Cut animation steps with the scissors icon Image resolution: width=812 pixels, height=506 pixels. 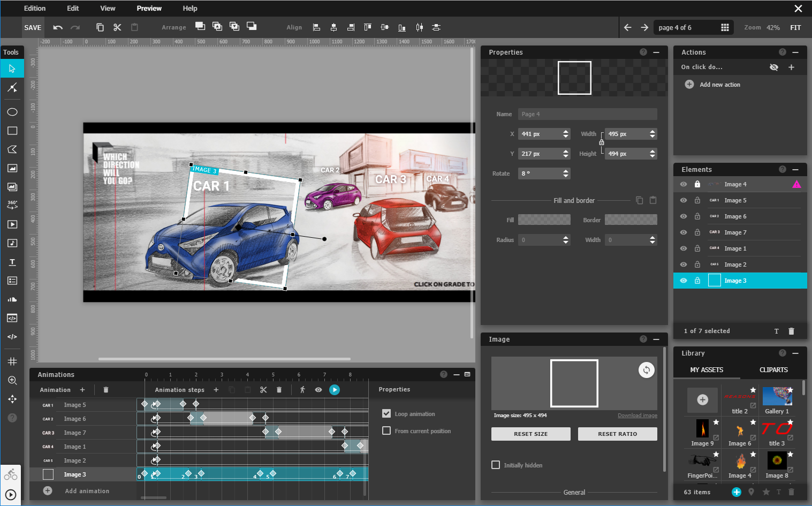click(x=263, y=389)
